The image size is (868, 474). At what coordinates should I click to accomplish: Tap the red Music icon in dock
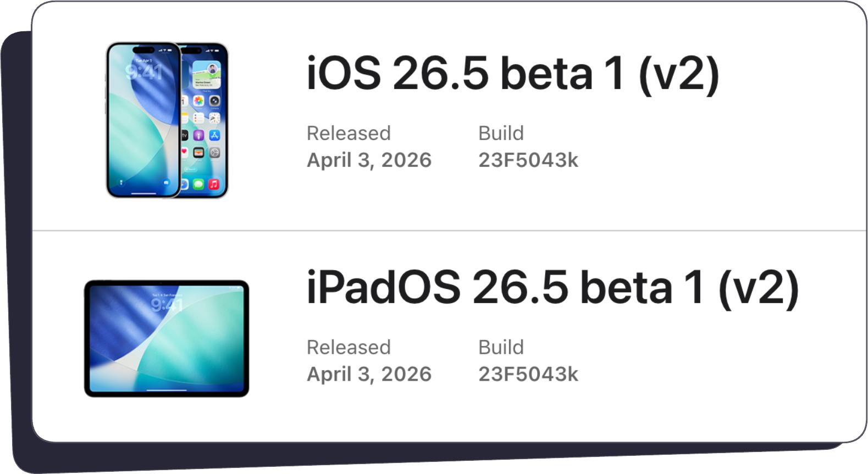214,184
